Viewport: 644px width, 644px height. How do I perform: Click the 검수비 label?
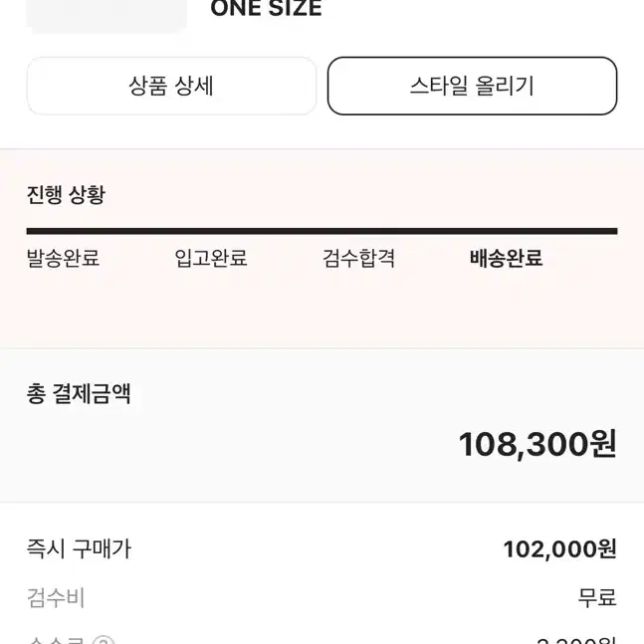point(56,597)
